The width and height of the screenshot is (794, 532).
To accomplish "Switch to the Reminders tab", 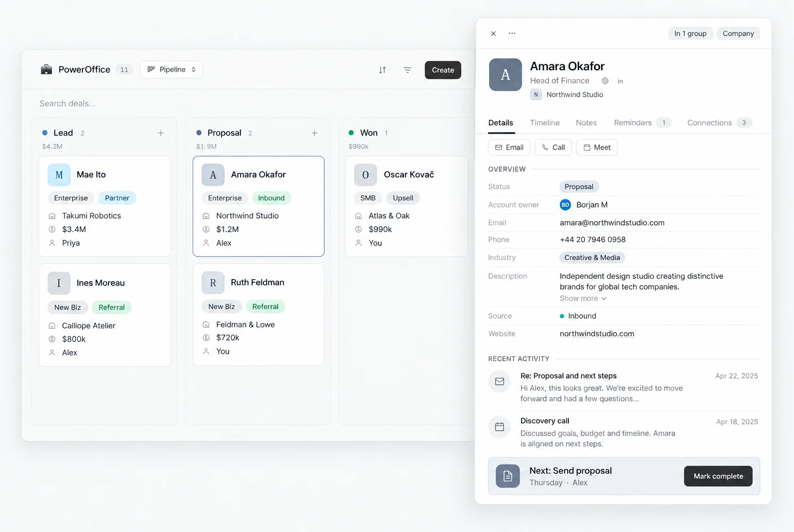I will (642, 123).
